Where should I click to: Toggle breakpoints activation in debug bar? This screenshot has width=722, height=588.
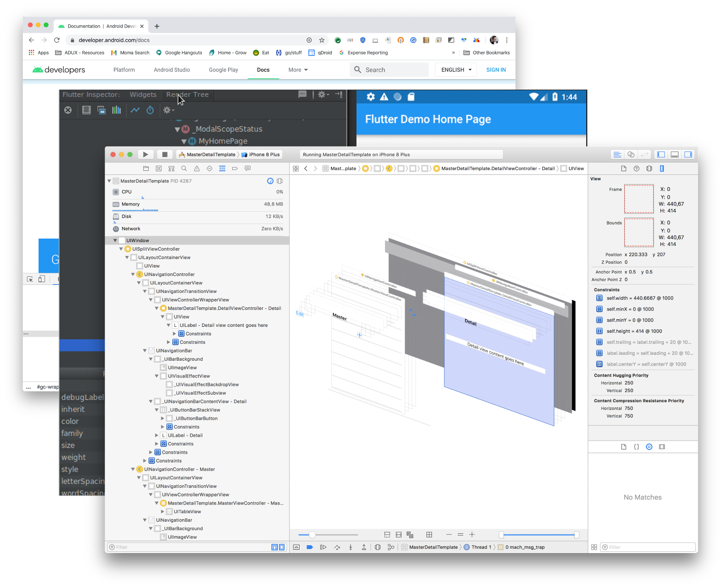(310, 547)
